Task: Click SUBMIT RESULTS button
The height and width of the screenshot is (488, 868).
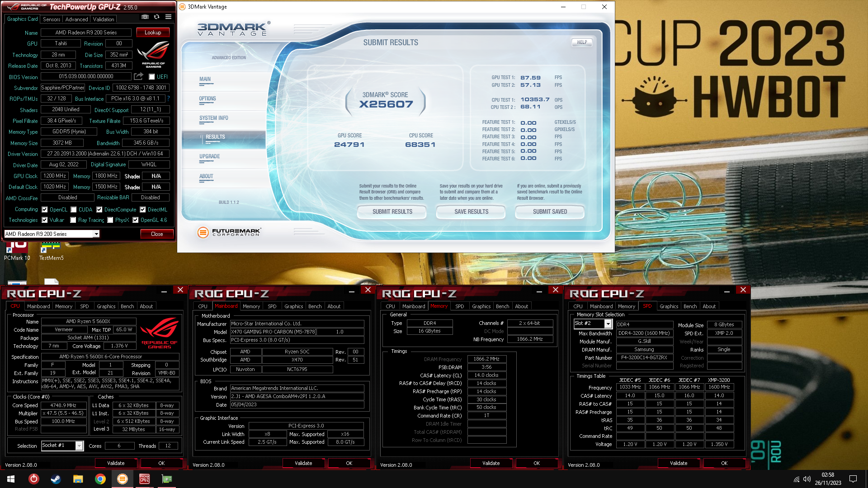Action: pos(392,212)
